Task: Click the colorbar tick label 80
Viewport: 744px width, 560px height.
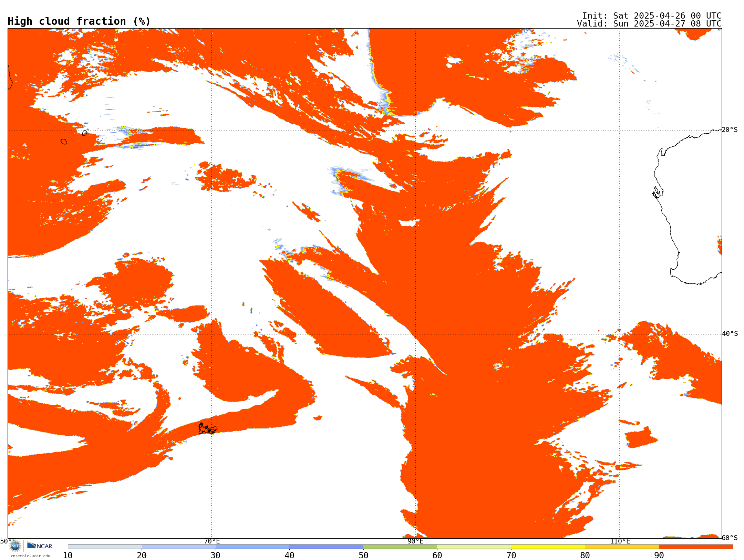Action: click(585, 555)
